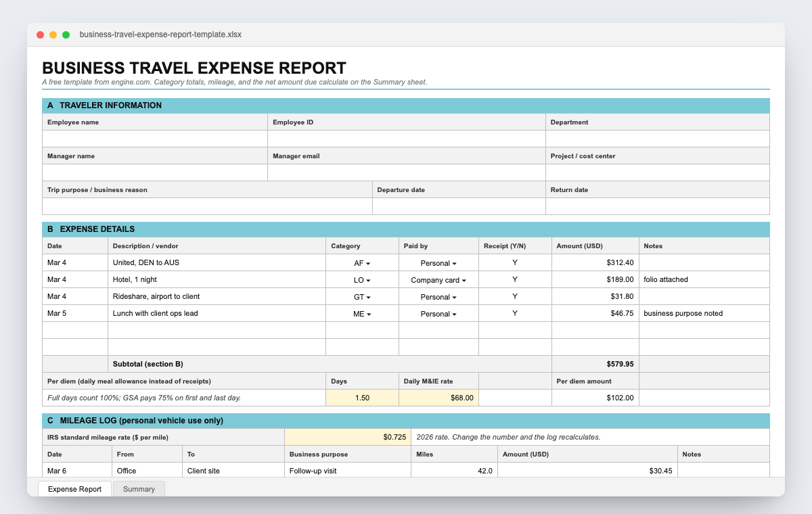
Task: Open Category dropdown for United, DEN to AUS
Action: pos(362,262)
